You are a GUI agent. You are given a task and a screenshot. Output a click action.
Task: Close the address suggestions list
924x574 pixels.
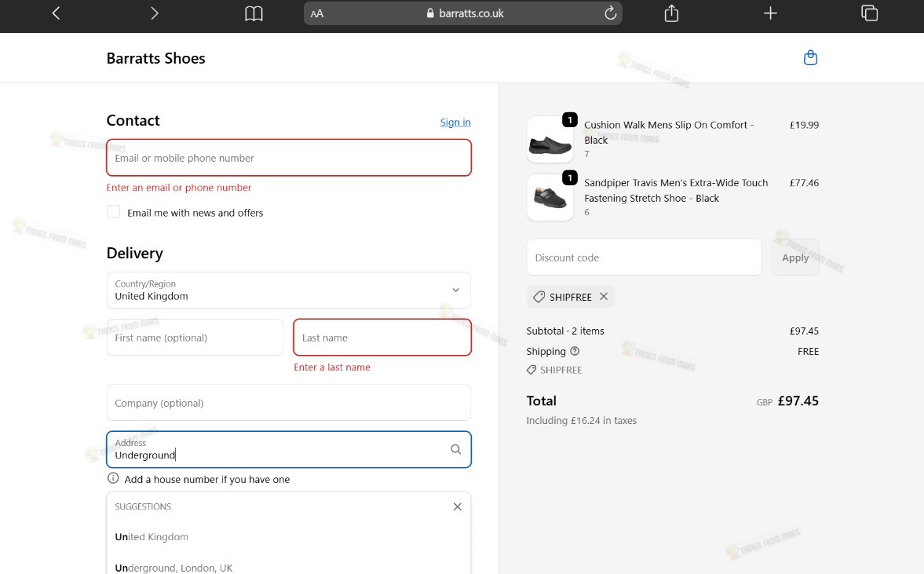tap(457, 506)
